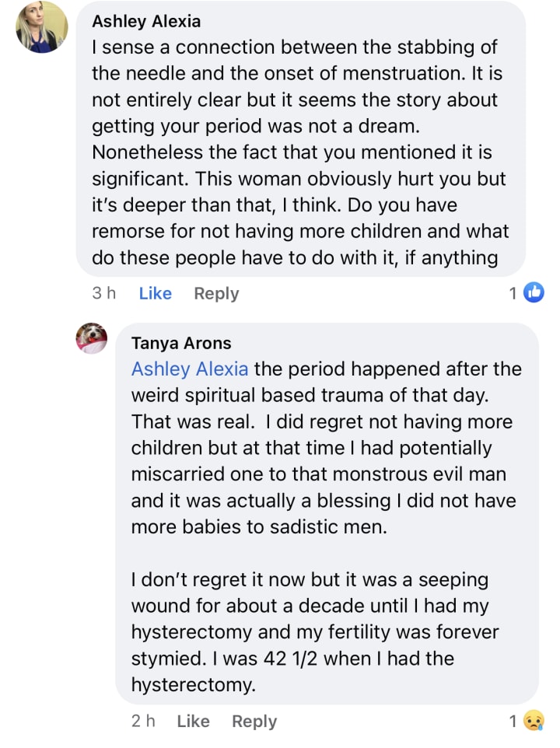Open reaction count beside the sad emoji
This screenshot has width=560, height=748.
tap(513, 721)
